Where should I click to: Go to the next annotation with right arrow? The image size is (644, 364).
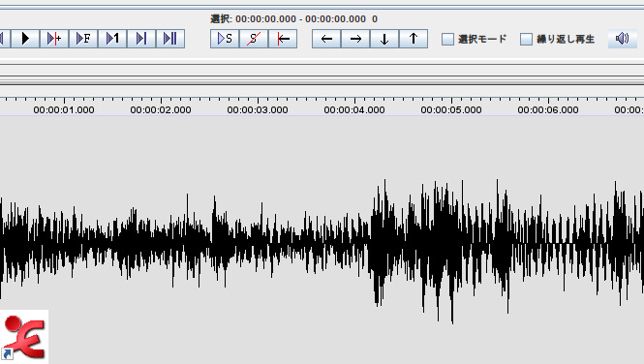pyautogui.click(x=355, y=39)
